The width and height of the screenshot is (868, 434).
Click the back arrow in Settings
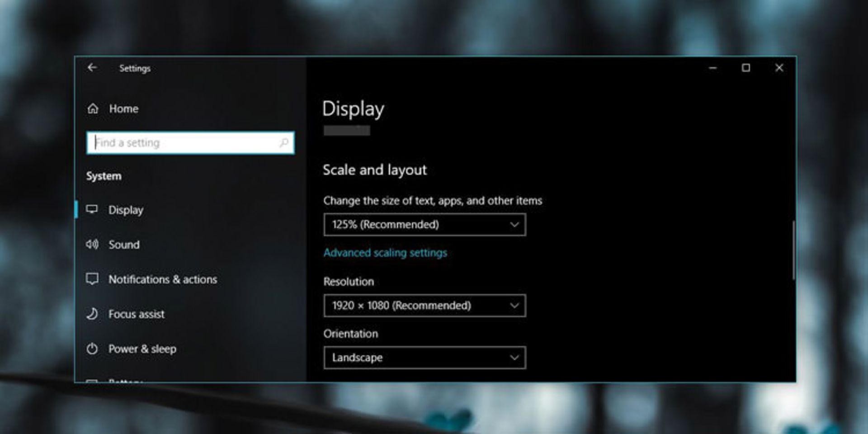[x=93, y=68]
